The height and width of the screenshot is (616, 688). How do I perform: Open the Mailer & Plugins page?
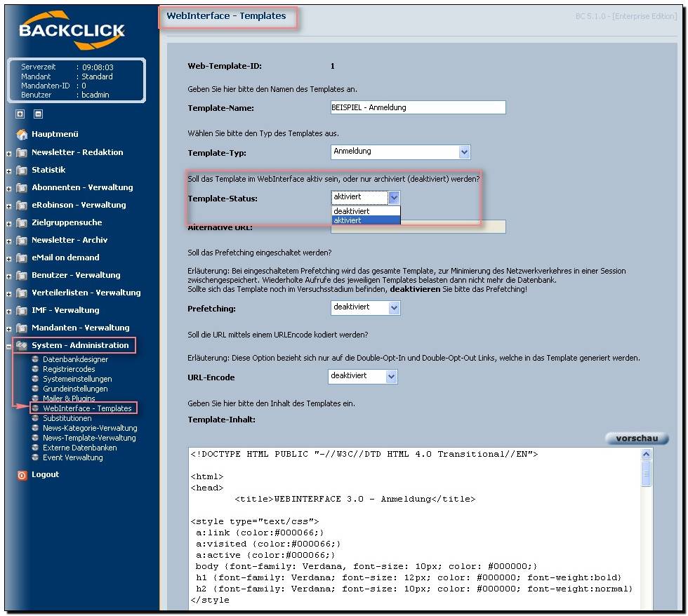coord(69,398)
